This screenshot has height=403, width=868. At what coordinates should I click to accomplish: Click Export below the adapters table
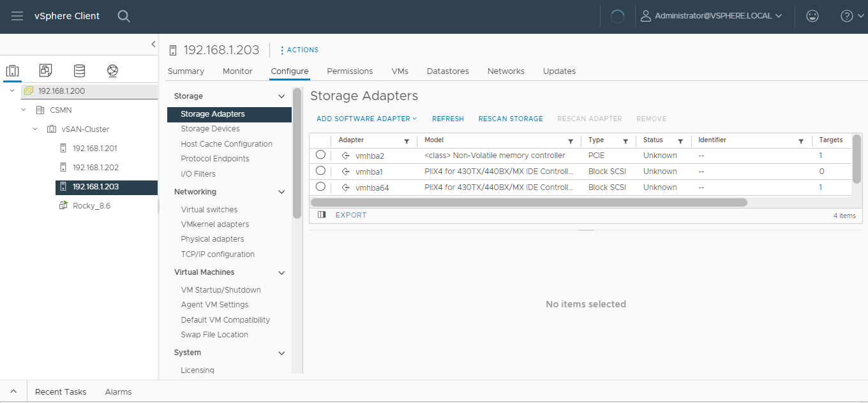pyautogui.click(x=351, y=216)
